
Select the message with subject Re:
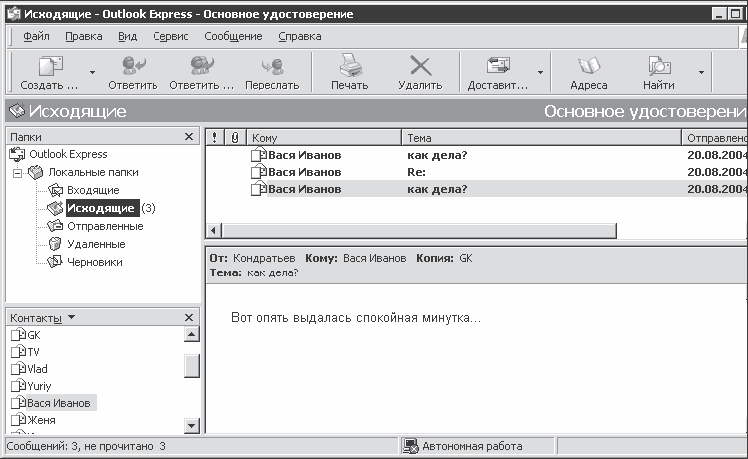pyautogui.click(x=416, y=172)
